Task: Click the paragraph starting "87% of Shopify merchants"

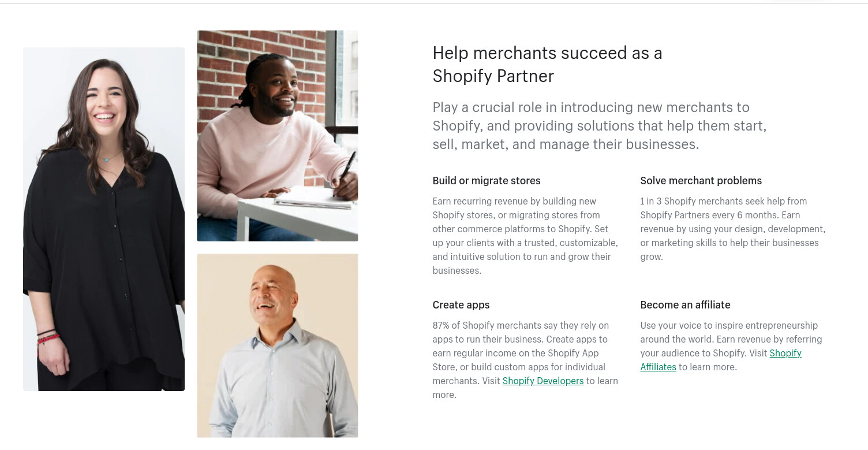Action: (x=525, y=360)
